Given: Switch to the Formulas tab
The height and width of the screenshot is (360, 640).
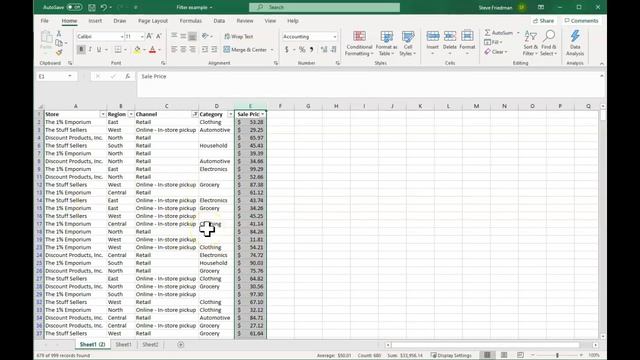Looking at the screenshot, I should 191,21.
